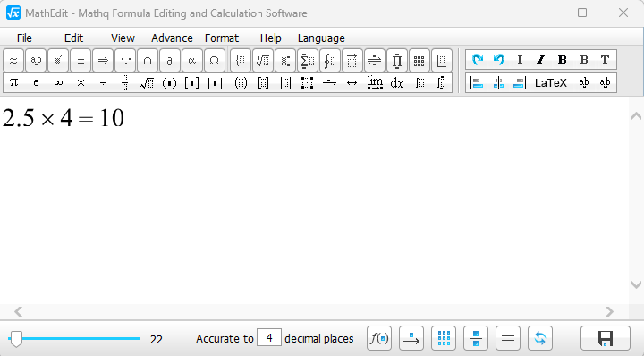This screenshot has height=356, width=644.
Task: Insert the infinity symbol
Action: (x=58, y=82)
